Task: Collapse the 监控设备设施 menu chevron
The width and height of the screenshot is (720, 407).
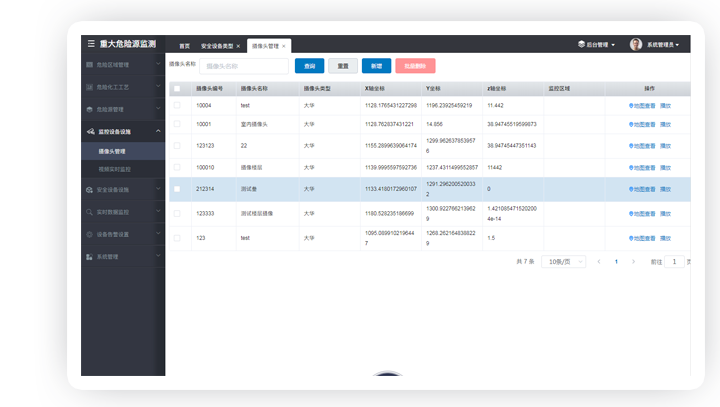Action: tap(158, 131)
